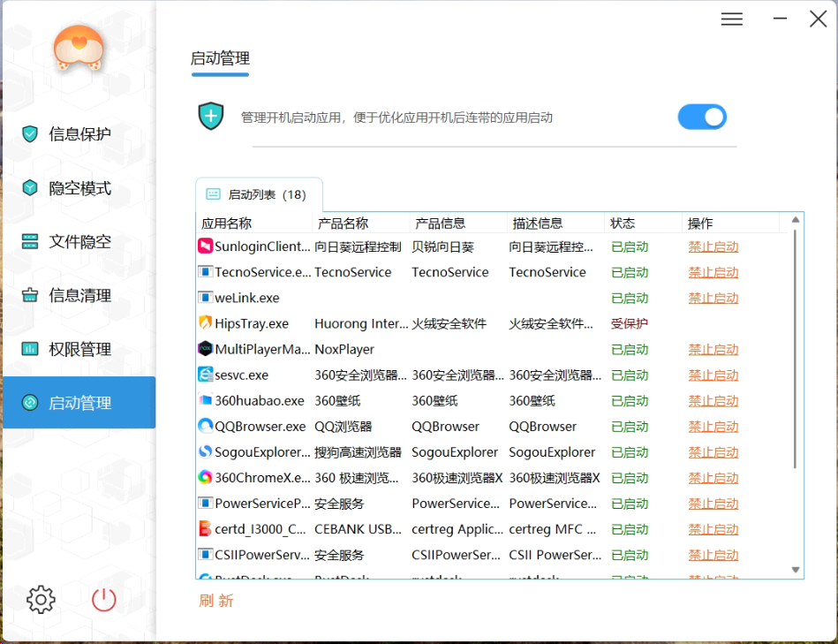Click the 贝锐向日葵 product info cell
838x644 pixels.
442,247
